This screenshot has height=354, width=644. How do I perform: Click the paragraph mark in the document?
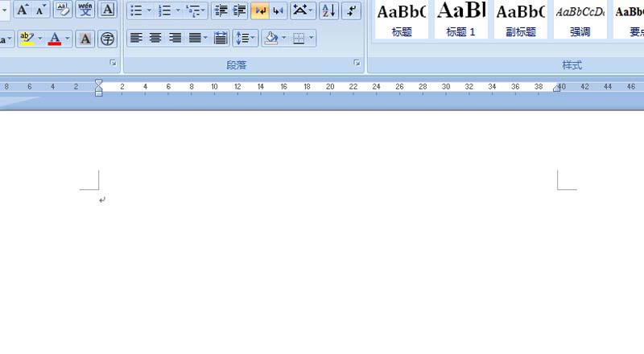(102, 200)
